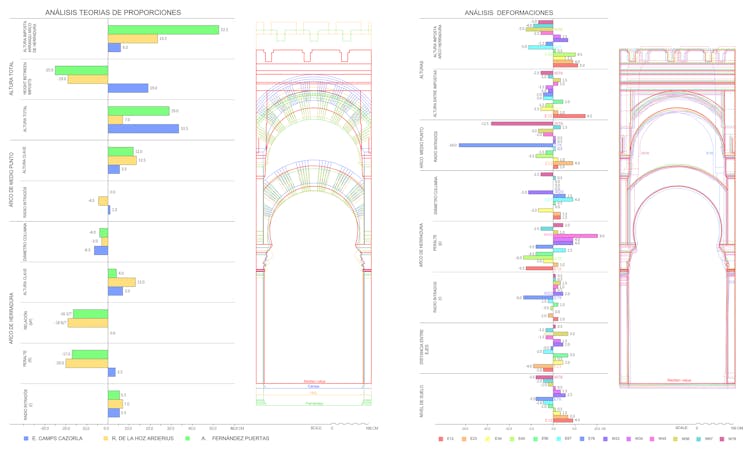This screenshot has width=754, height=449.
Task: Select the 'ALTURA TOTAL' group label on left chart
Action: point(11,79)
